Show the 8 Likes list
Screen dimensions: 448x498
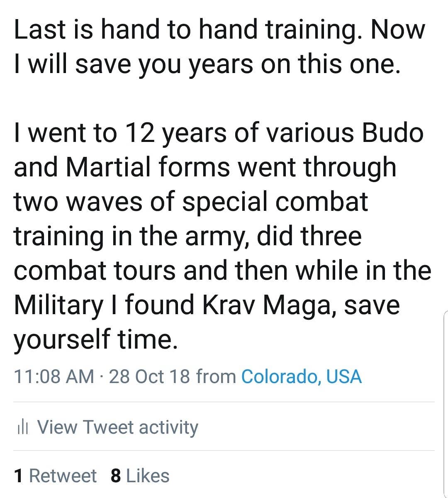[x=140, y=476]
